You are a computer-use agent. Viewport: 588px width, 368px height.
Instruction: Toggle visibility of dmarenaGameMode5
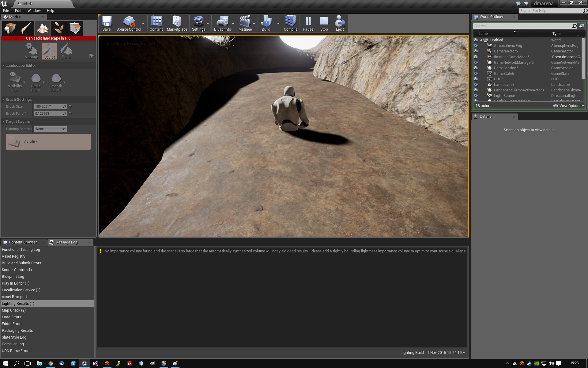pos(476,57)
